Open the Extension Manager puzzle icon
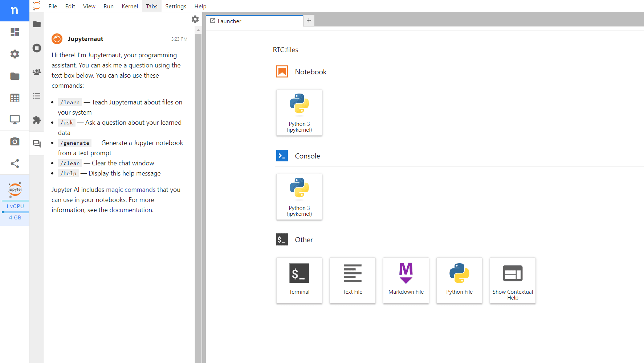The image size is (644, 363). [37, 120]
